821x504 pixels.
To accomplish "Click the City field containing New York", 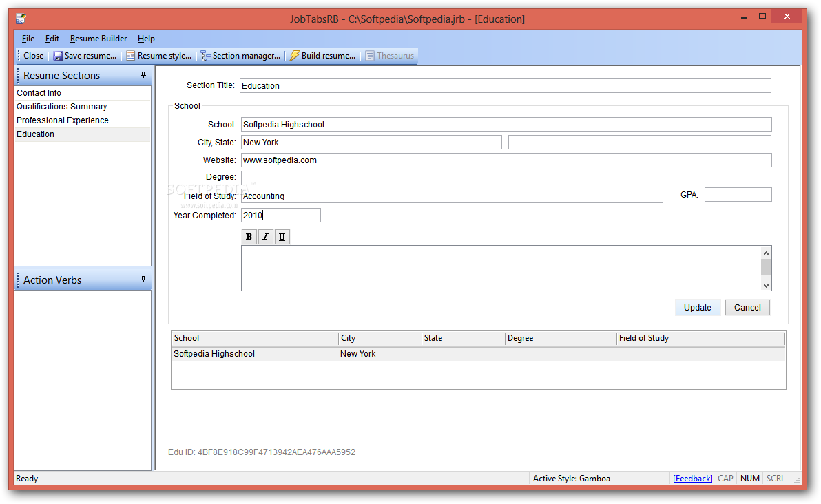I will pyautogui.click(x=371, y=143).
